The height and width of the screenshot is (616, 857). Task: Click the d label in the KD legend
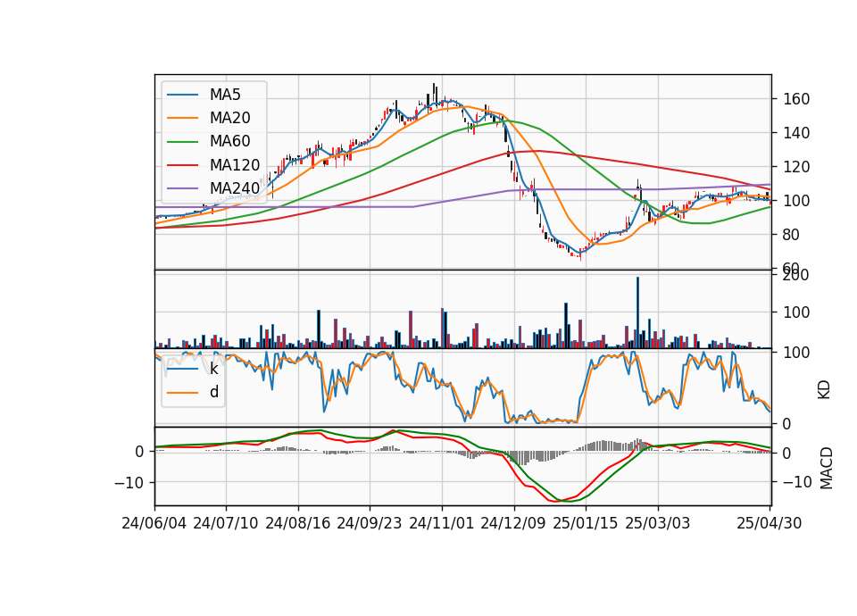click(213, 392)
